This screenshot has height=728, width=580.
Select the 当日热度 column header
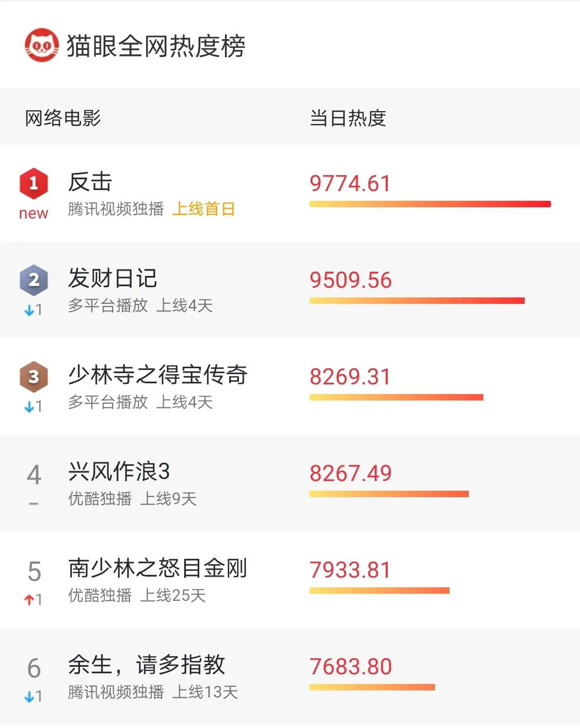348,118
